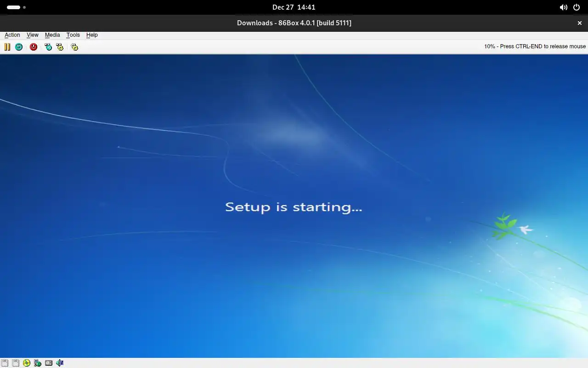
Task: Open the View menu
Action: coord(33,35)
